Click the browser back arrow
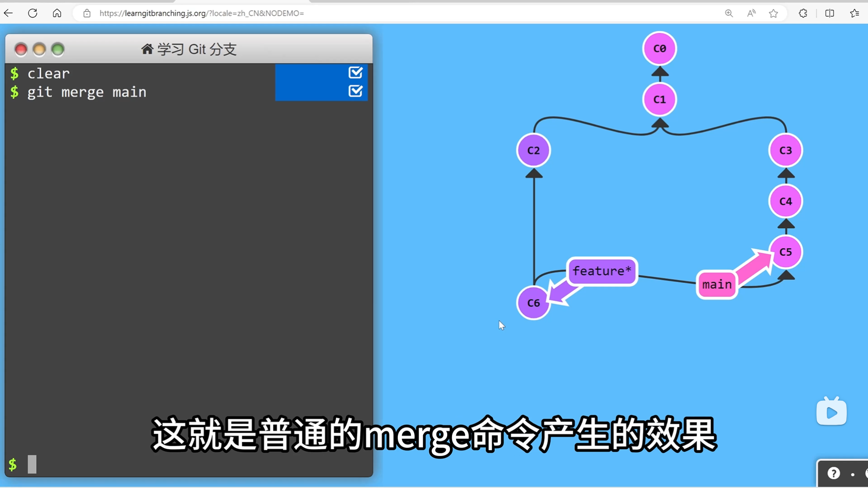The image size is (868, 488). (9, 13)
